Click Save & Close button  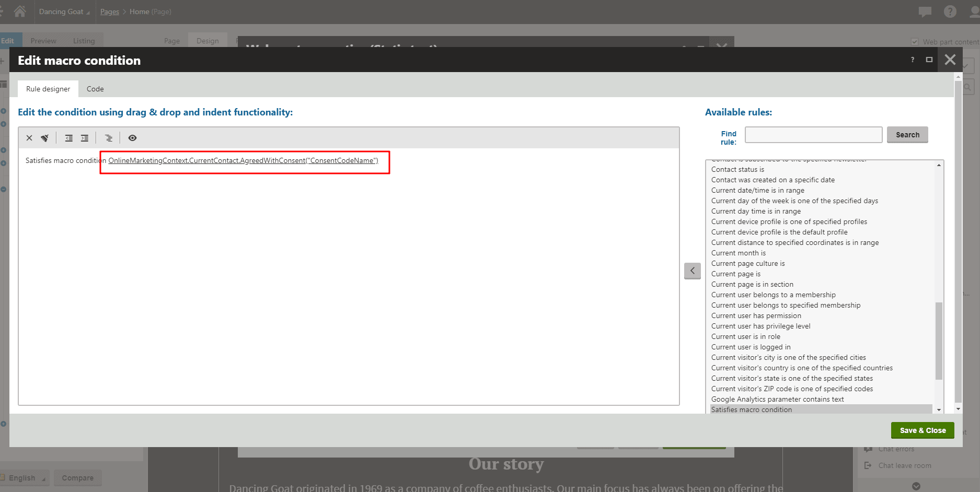(x=923, y=430)
